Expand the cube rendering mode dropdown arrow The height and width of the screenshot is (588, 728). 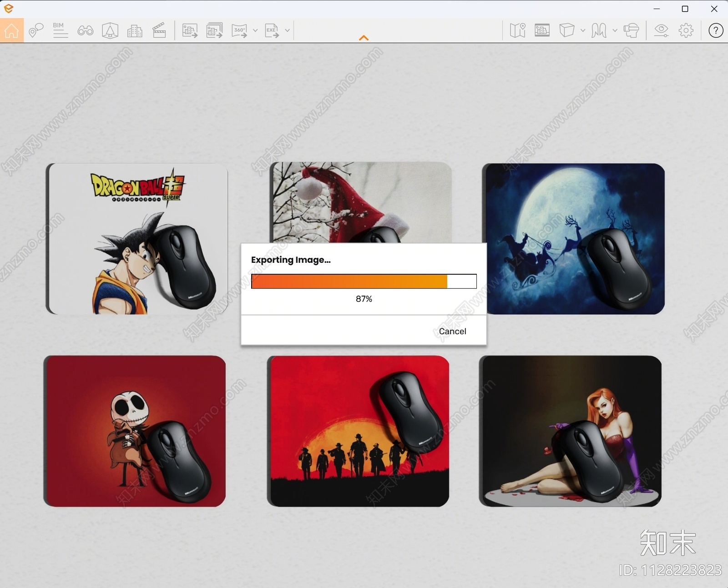(x=582, y=30)
